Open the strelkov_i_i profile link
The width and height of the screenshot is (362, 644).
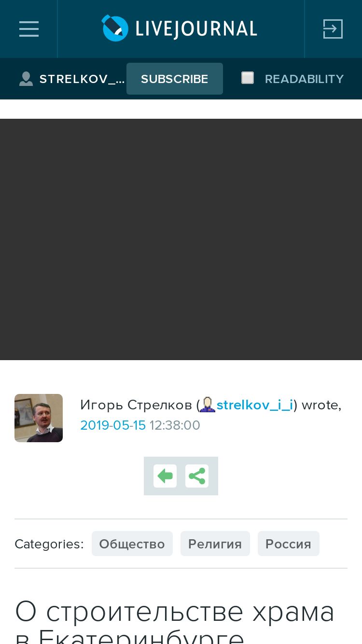coord(255,405)
